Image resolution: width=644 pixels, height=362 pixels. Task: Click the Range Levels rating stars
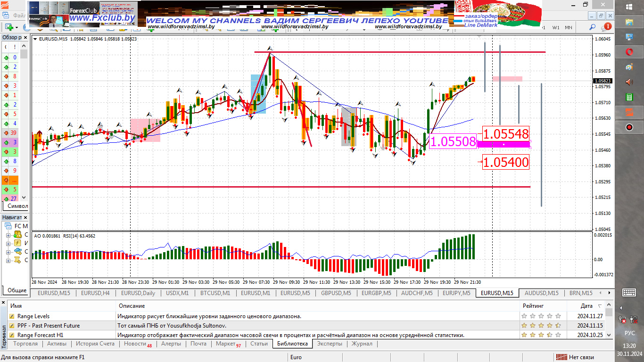coord(541,316)
